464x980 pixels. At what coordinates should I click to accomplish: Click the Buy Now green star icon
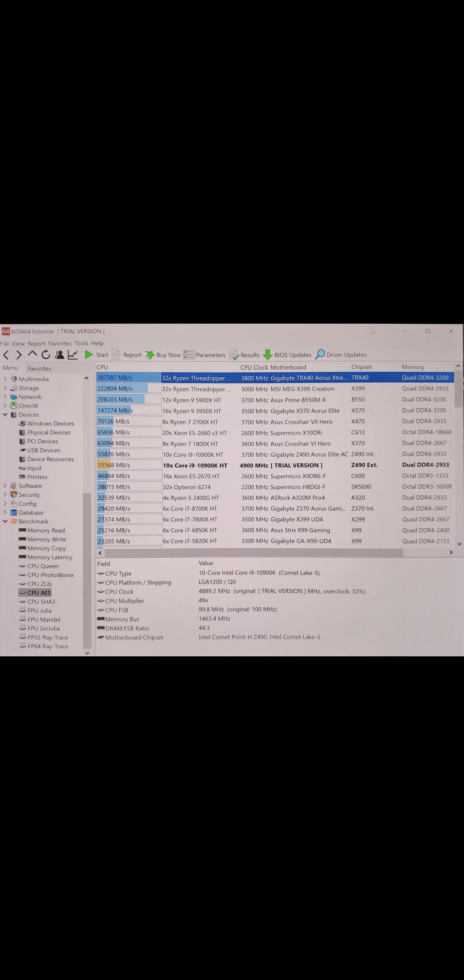click(150, 355)
